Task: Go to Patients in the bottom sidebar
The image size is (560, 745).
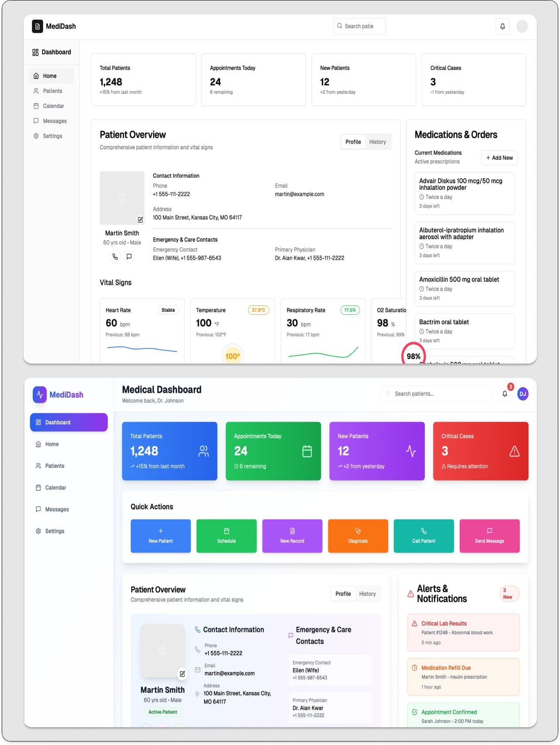Action: click(68, 466)
